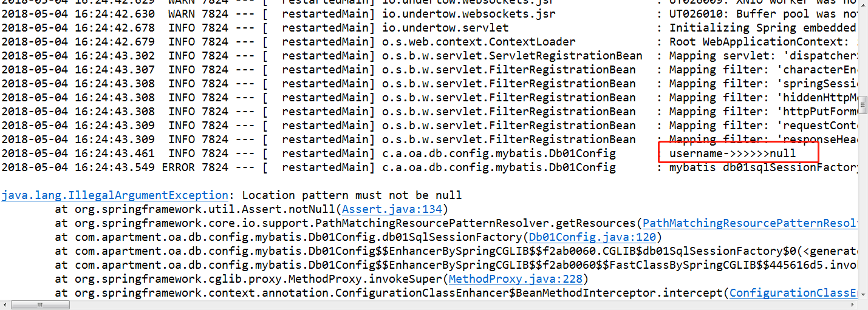Click the io.undertow.servlet logger name
The width and height of the screenshot is (868, 310).
pyautogui.click(x=445, y=28)
